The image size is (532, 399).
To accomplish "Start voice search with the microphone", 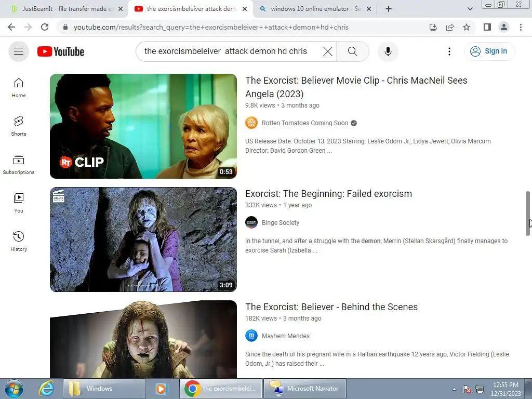I will [388, 51].
